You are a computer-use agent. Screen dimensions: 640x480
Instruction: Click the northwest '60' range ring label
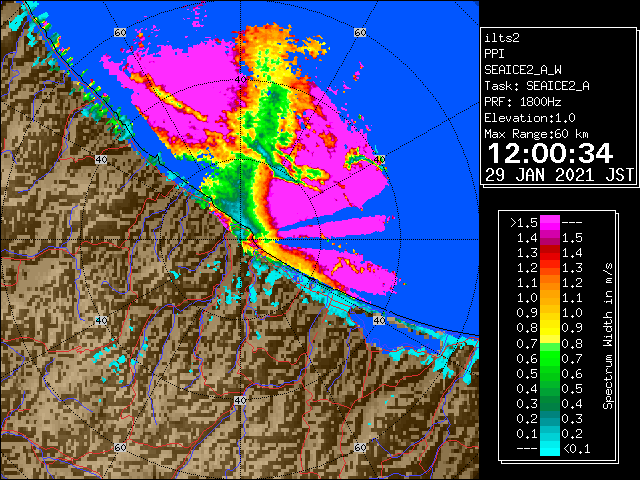pos(120,33)
